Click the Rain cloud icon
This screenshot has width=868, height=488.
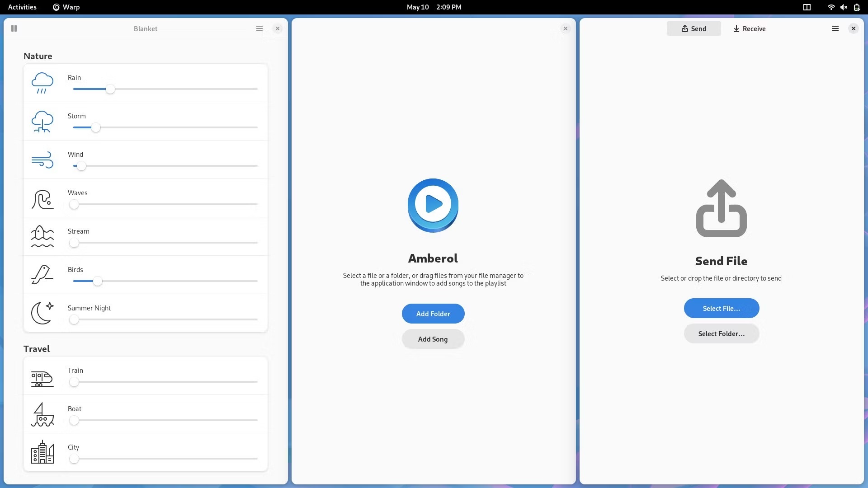click(42, 83)
